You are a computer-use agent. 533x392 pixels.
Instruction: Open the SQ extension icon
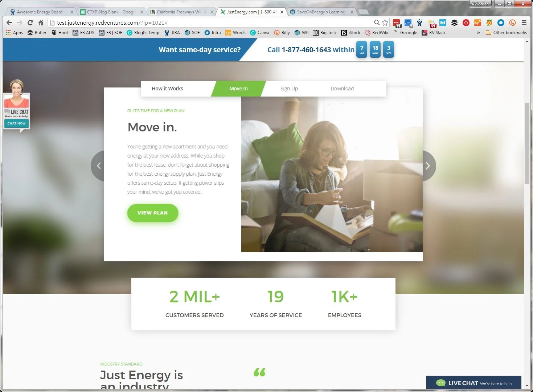(x=489, y=23)
